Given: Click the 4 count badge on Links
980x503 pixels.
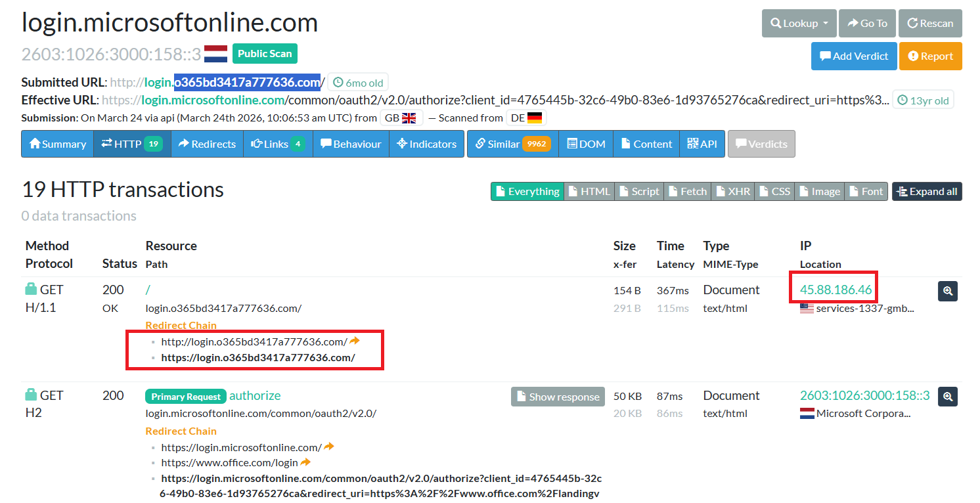Looking at the screenshot, I should coord(298,144).
